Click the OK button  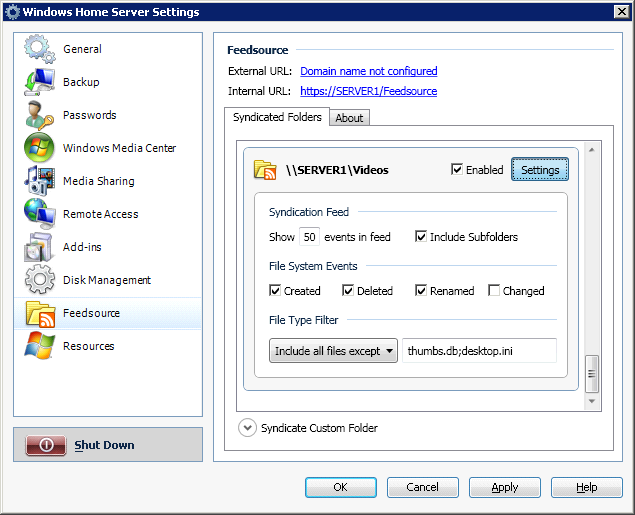click(x=341, y=487)
